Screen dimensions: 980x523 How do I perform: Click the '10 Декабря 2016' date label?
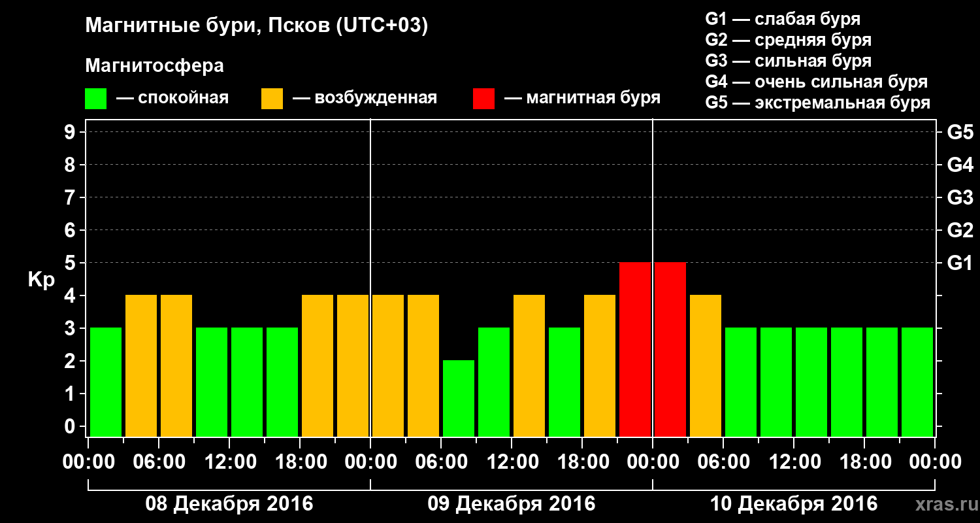tap(794, 504)
